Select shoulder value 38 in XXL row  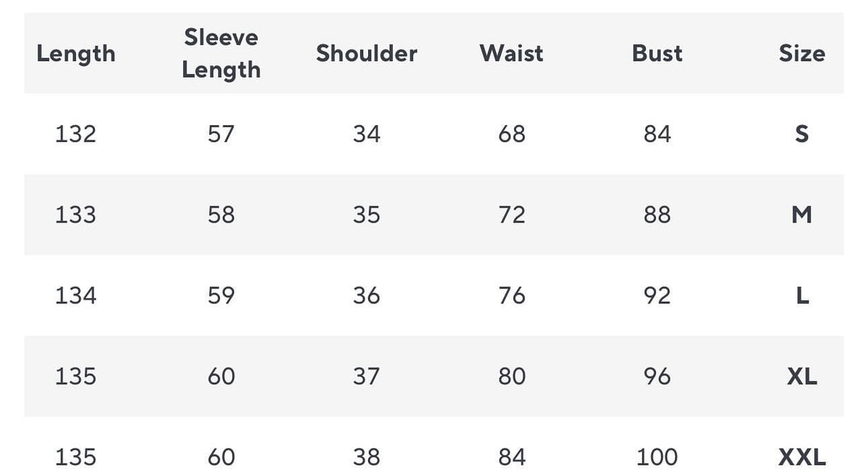tap(367, 457)
